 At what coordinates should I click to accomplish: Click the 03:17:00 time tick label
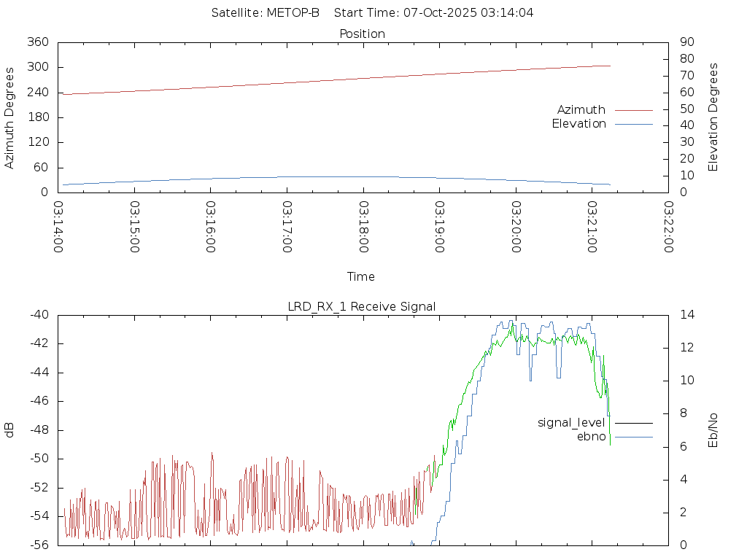287,227
